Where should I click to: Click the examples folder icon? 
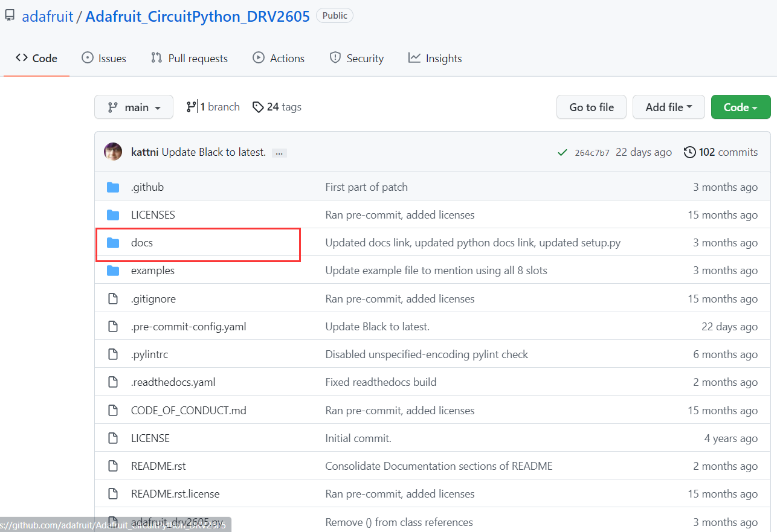(x=113, y=271)
